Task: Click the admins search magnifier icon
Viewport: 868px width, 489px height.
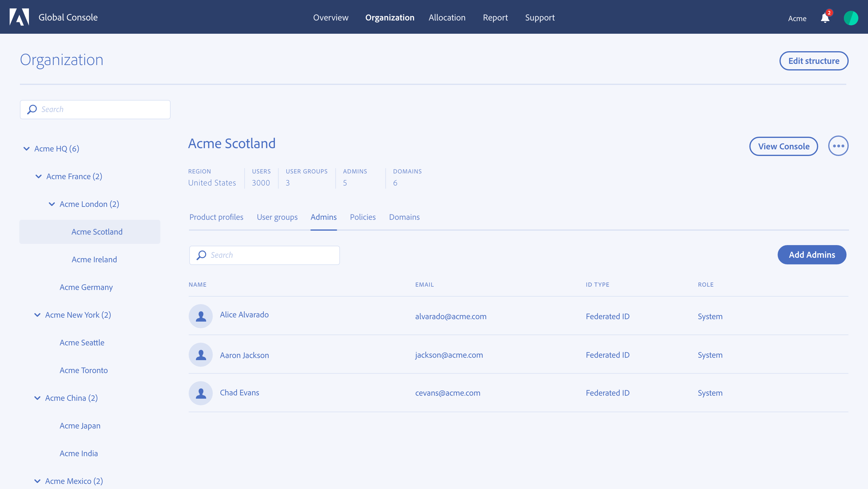Action: (202, 255)
